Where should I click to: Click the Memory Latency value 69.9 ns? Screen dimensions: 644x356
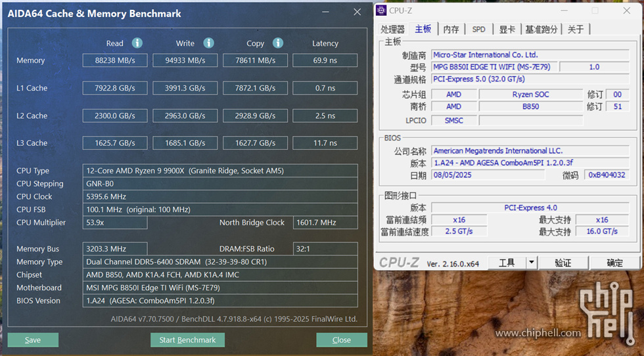tap(325, 60)
